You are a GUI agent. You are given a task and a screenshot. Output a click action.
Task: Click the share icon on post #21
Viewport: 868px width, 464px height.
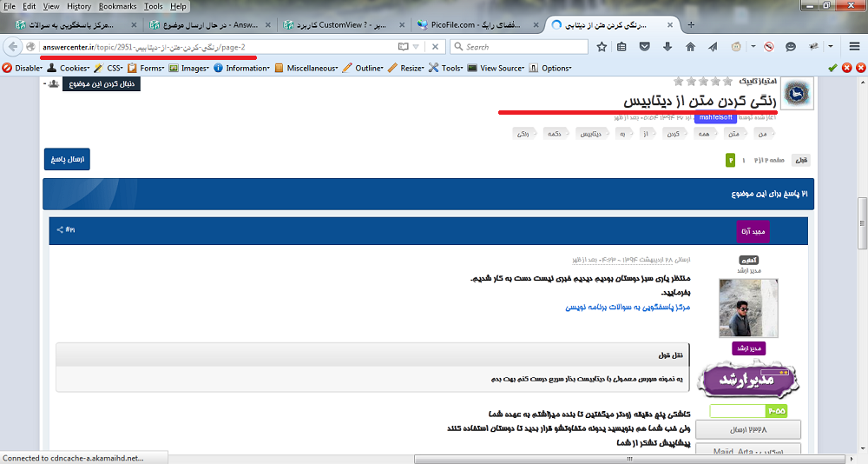coord(60,230)
